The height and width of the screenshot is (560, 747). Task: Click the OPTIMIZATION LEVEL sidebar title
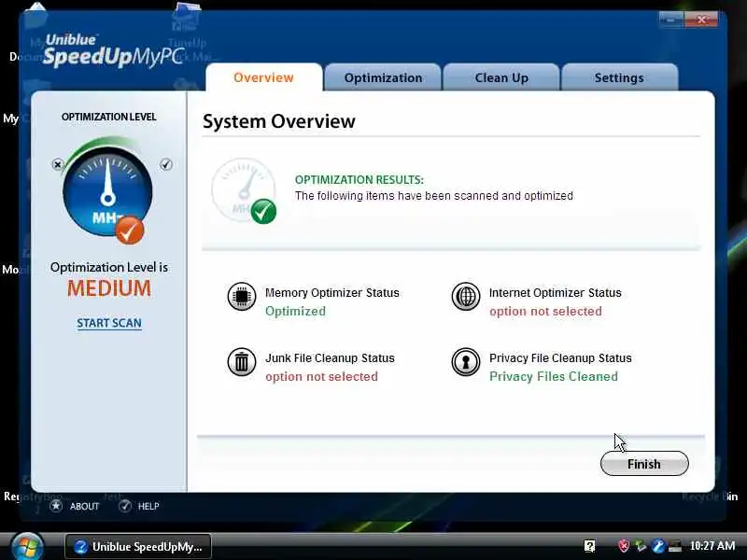(108, 117)
